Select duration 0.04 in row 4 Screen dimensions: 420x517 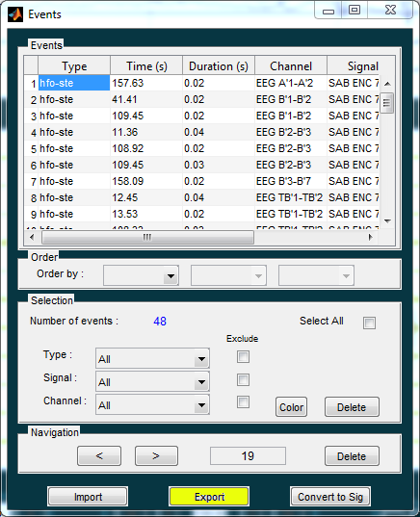point(219,132)
